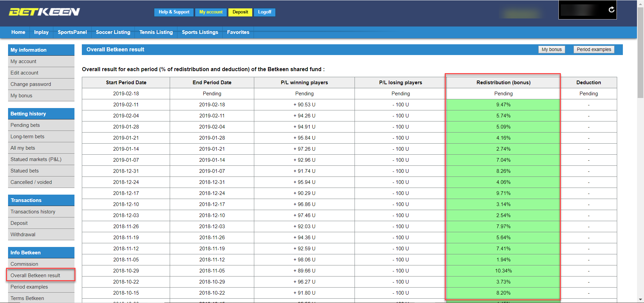Click the + 89.66 U cell
644x303 pixels.
pyautogui.click(x=304, y=271)
